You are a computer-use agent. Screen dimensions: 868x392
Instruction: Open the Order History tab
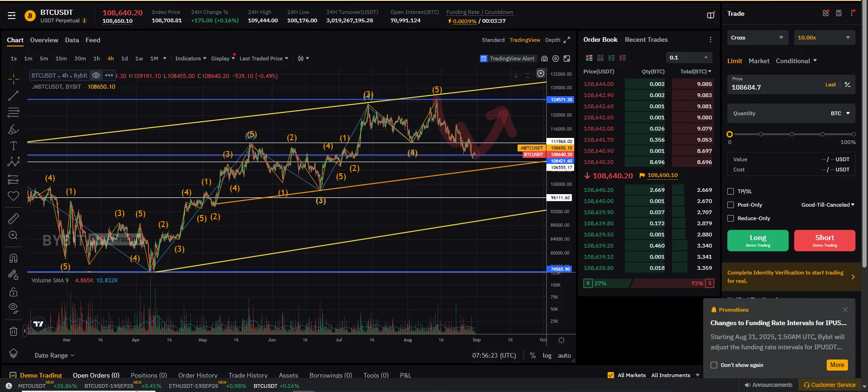(198, 375)
